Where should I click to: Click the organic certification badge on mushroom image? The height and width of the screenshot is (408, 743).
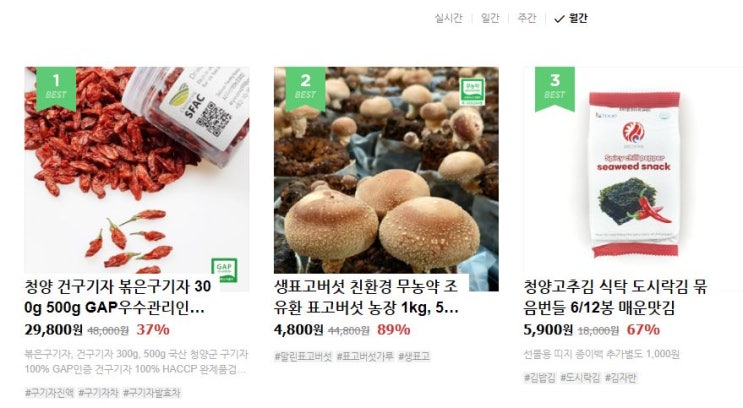point(472,91)
